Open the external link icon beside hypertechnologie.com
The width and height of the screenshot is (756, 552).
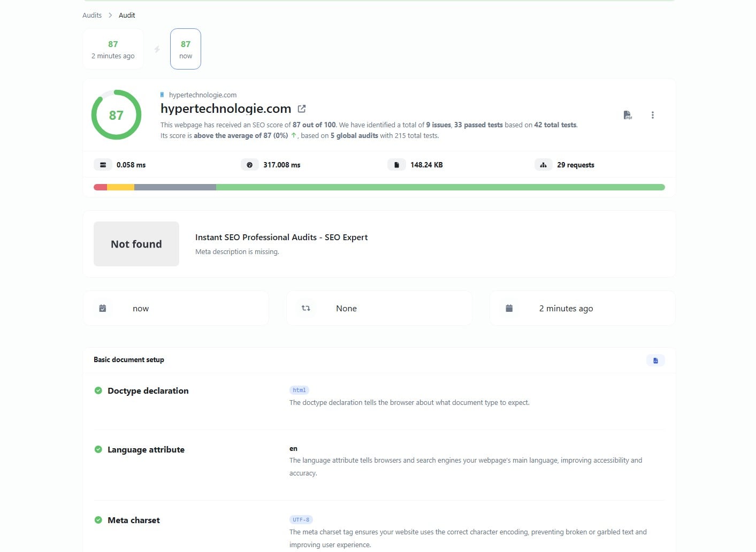tap(301, 108)
